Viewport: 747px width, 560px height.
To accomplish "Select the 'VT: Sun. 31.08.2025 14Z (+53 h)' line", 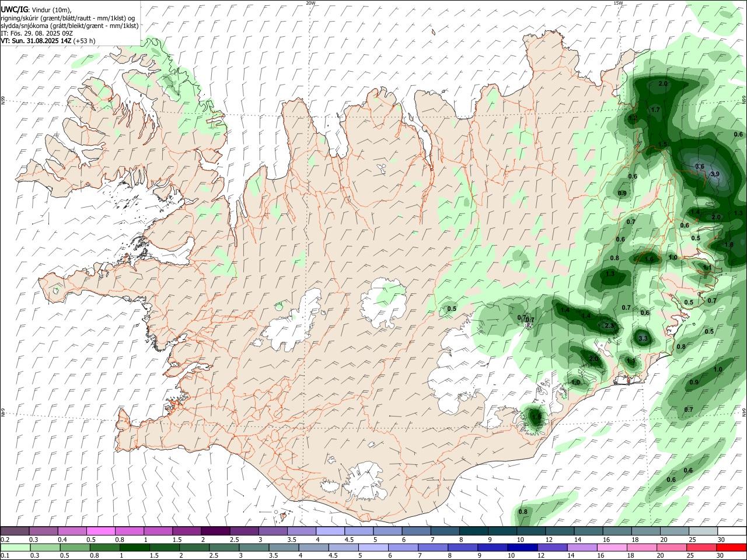I will coord(48,41).
